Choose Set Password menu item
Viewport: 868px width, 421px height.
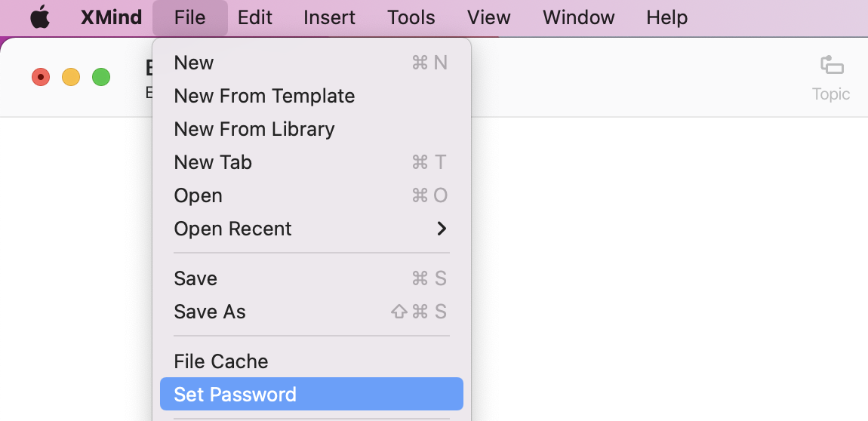[x=312, y=394]
